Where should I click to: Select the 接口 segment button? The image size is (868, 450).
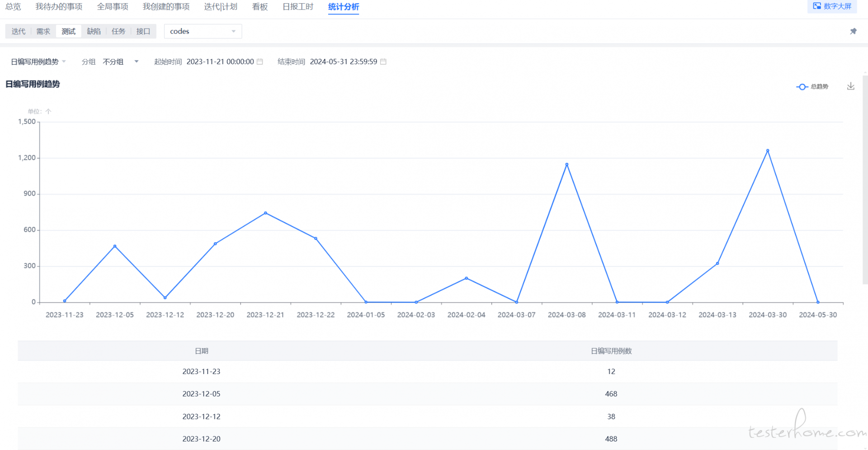(x=143, y=31)
